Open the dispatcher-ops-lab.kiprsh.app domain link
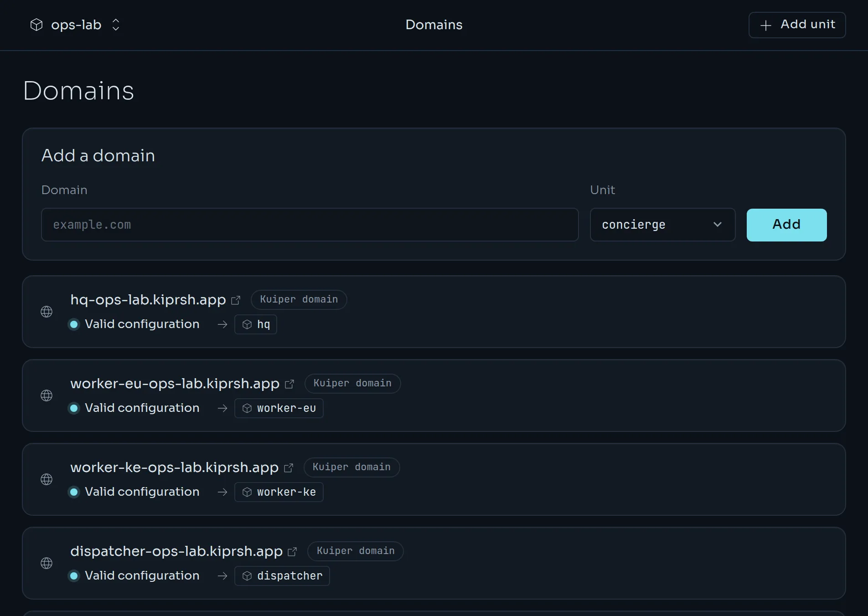The height and width of the screenshot is (616, 868). tap(176, 551)
